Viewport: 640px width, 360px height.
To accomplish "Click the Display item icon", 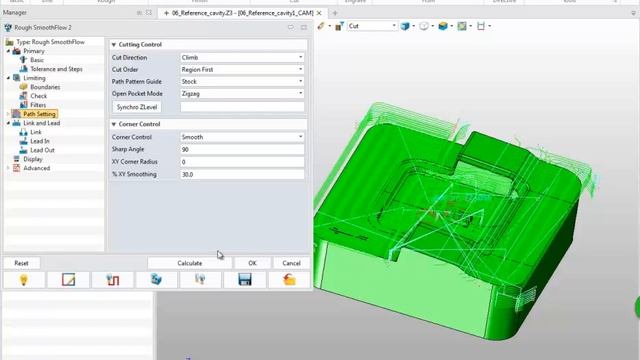I will tap(16, 159).
